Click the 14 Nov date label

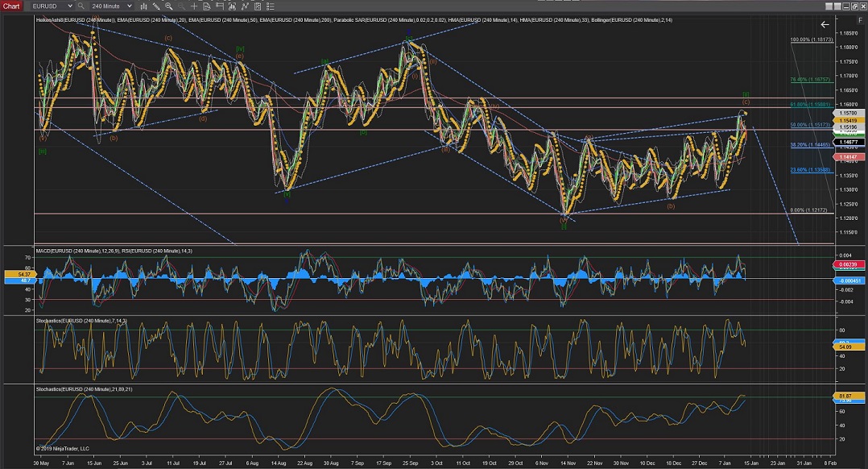568,463
